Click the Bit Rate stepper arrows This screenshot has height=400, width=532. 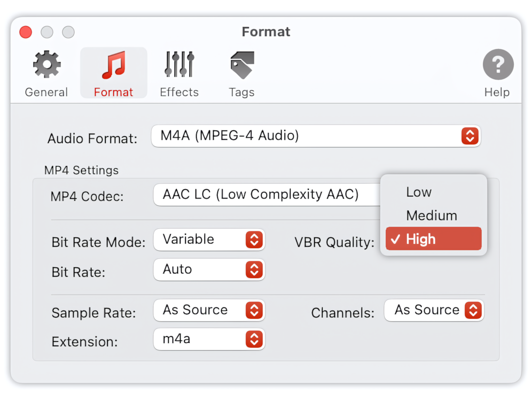click(254, 270)
